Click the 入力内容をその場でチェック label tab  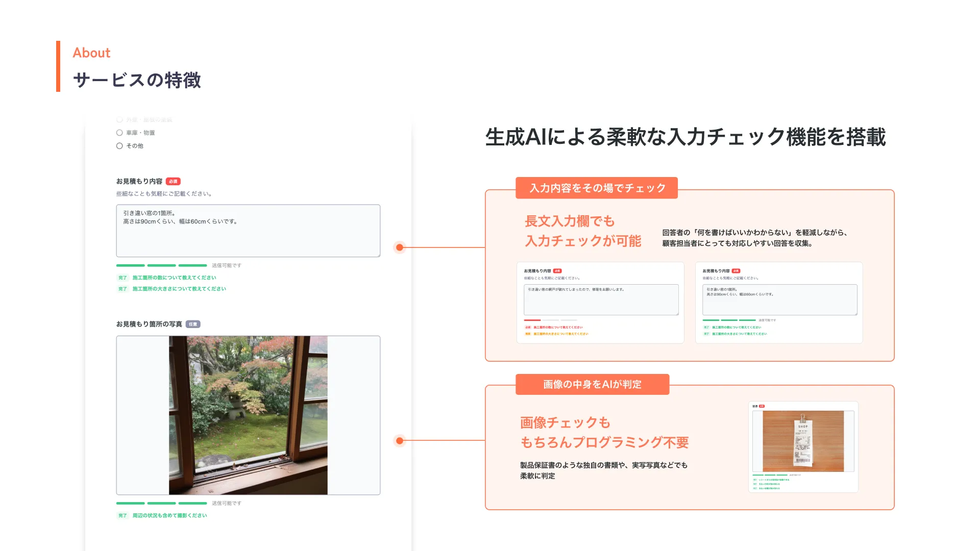[x=597, y=188]
